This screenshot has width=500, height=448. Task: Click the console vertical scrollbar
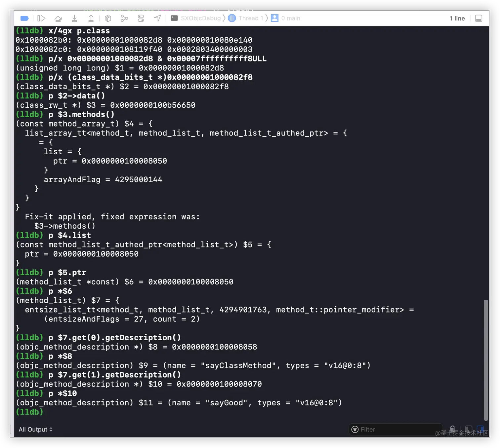coord(486,360)
